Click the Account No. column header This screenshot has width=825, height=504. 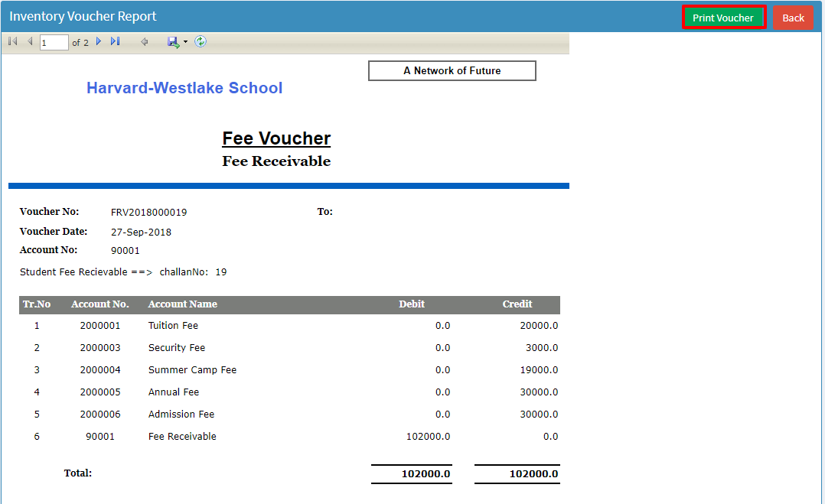(100, 304)
